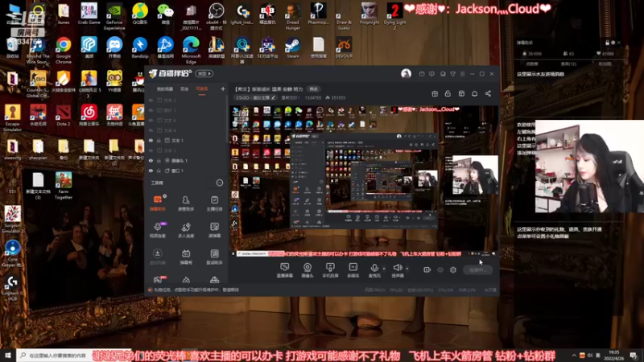The width and height of the screenshot is (644, 362).
Task: Open the taskbar notification center
Action: [634, 355]
